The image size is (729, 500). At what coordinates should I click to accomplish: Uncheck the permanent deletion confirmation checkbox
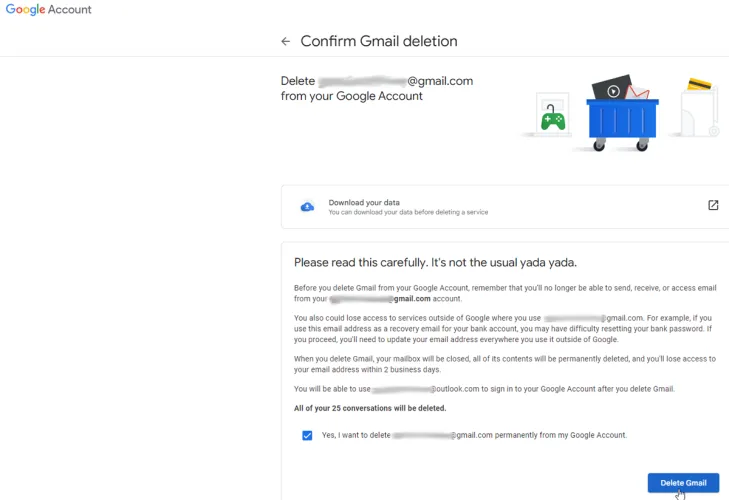[x=307, y=436]
